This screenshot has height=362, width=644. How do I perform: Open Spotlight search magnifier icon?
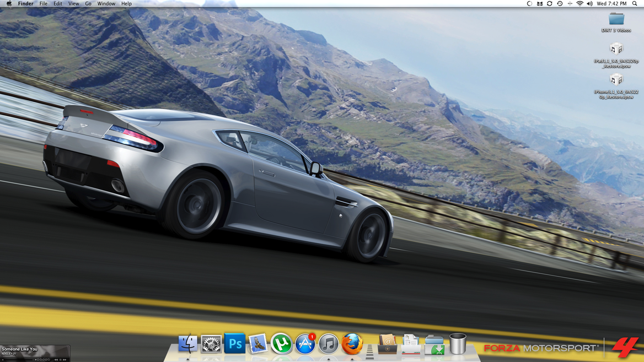pyautogui.click(x=635, y=4)
